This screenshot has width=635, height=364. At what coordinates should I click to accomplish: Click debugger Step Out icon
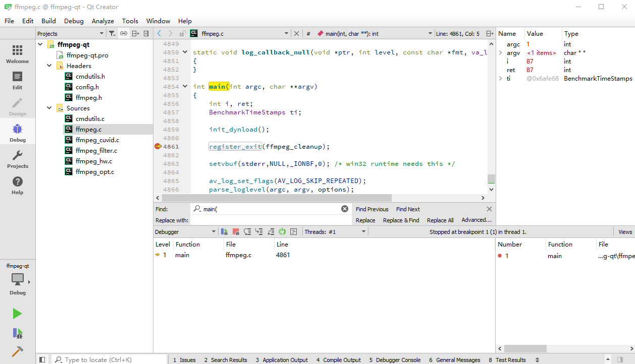pos(271,232)
